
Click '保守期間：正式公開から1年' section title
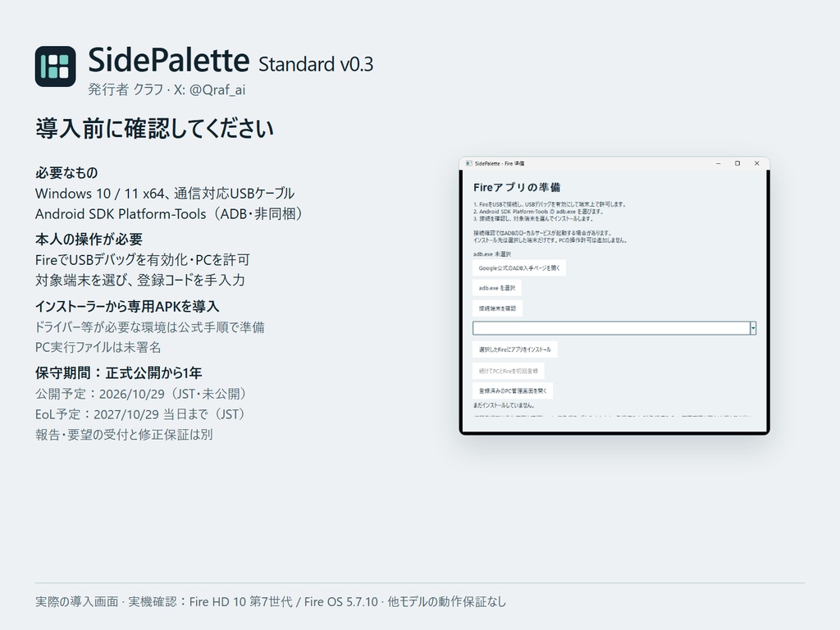[118, 373]
